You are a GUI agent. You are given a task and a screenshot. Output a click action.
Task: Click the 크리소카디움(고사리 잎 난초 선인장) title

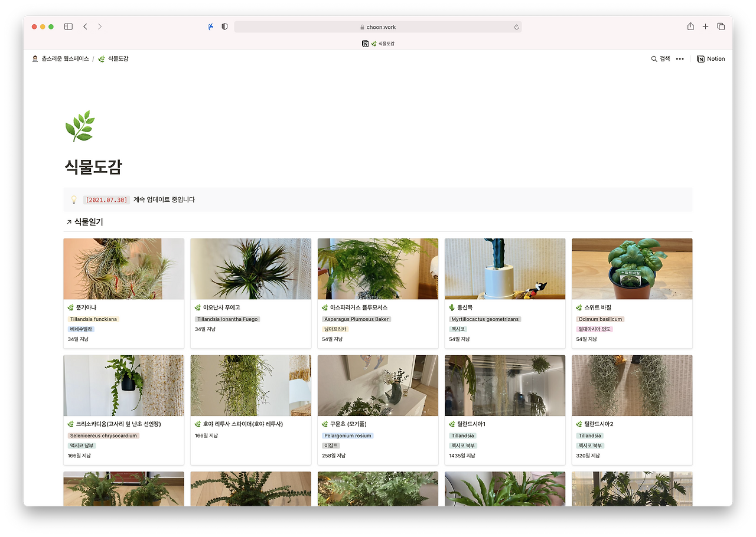coord(119,424)
